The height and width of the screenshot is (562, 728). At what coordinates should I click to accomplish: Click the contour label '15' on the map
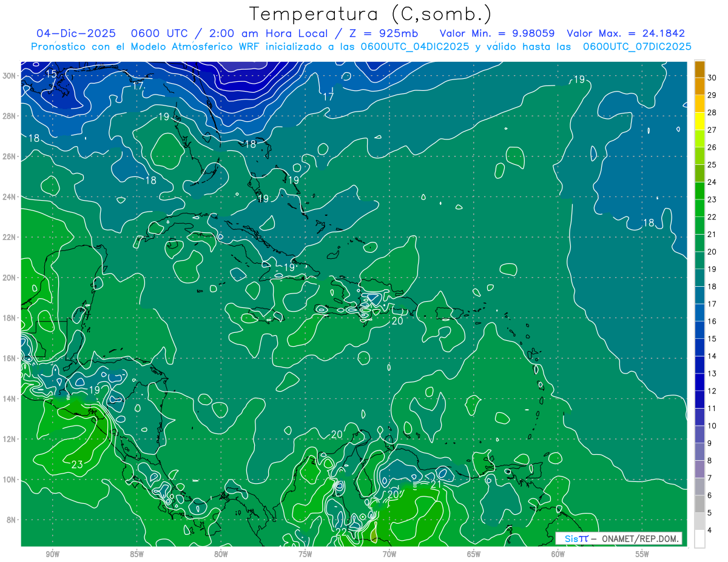click(x=52, y=74)
